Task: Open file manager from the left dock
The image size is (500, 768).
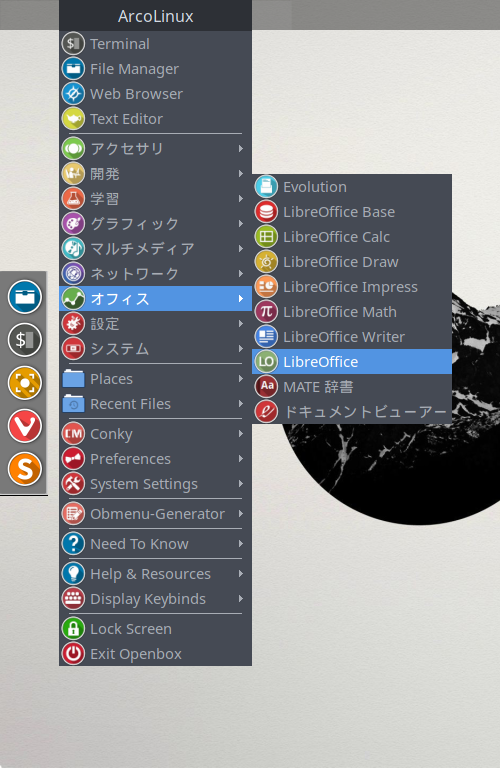Action: point(24,297)
